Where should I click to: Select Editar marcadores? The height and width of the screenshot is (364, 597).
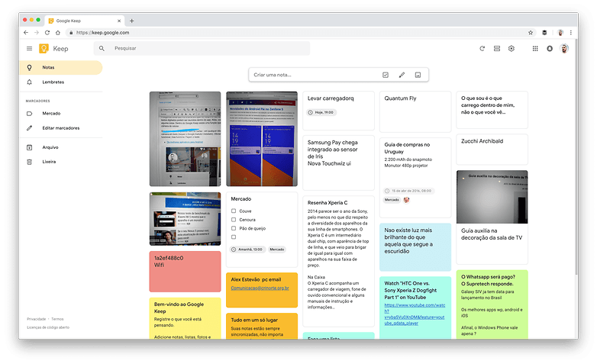click(x=61, y=128)
